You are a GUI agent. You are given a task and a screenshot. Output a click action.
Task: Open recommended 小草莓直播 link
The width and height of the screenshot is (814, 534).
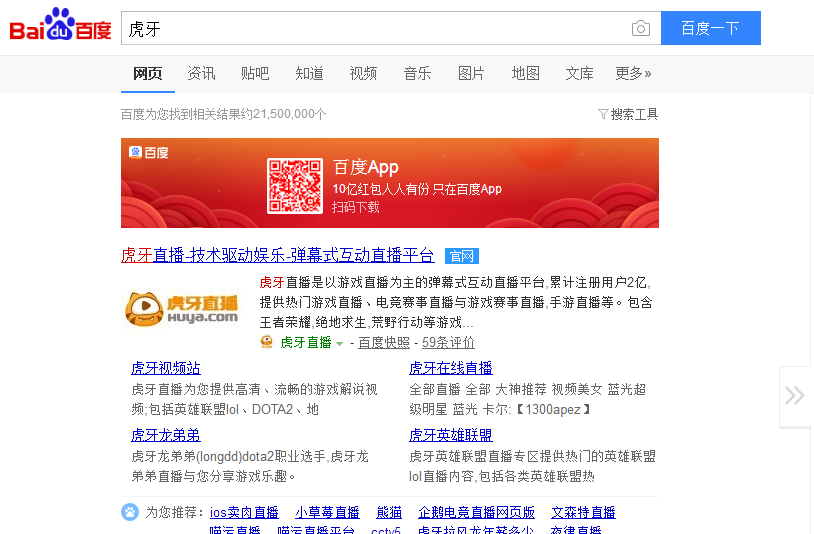point(327,513)
